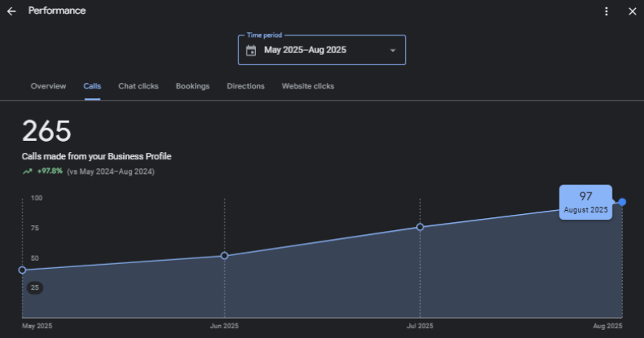
Task: Select the highlighted Aug 2025 data point
Action: pos(622,202)
